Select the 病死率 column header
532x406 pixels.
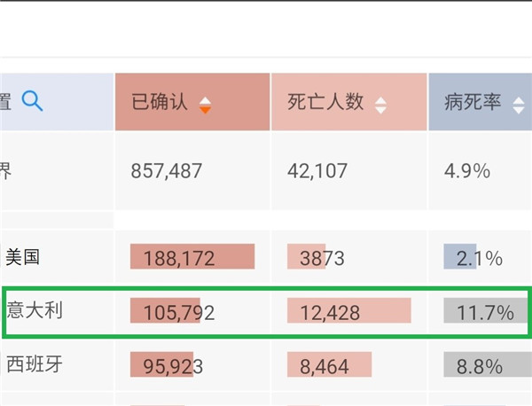tap(481, 102)
